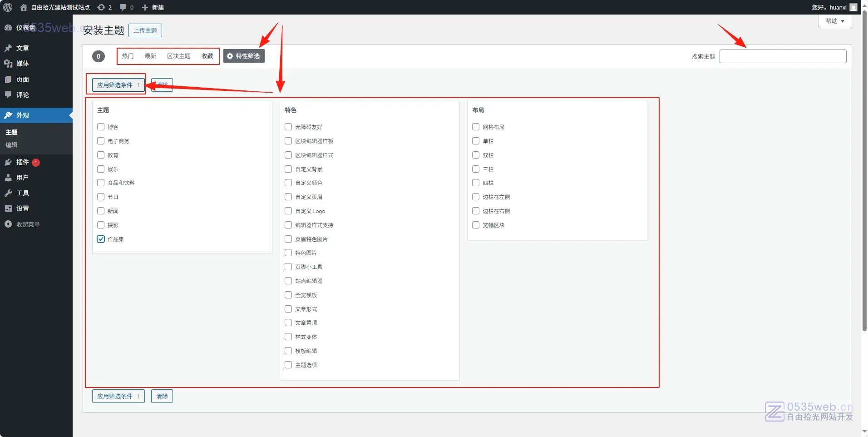Focus the 搜索主题 search field

click(x=783, y=56)
